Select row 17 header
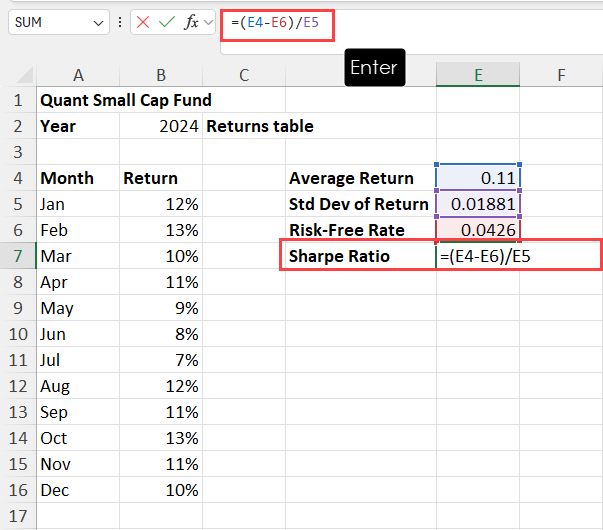This screenshot has width=603, height=530. click(x=18, y=516)
